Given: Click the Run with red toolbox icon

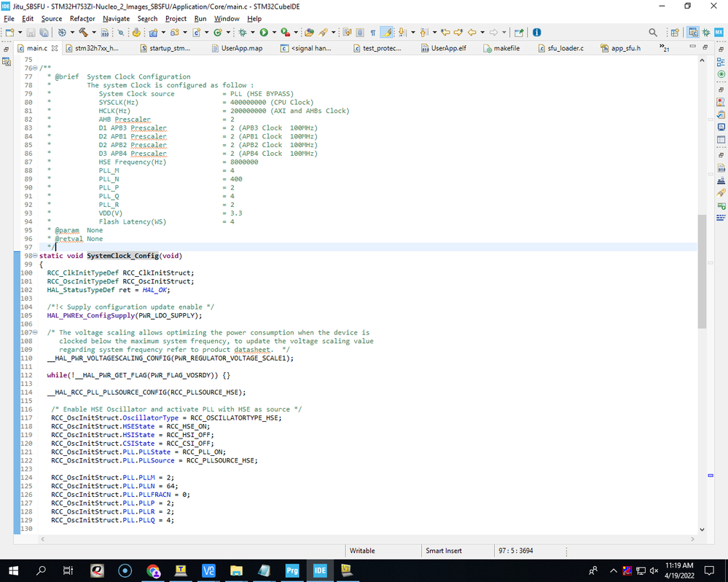Looking at the screenshot, I should click(286, 33).
